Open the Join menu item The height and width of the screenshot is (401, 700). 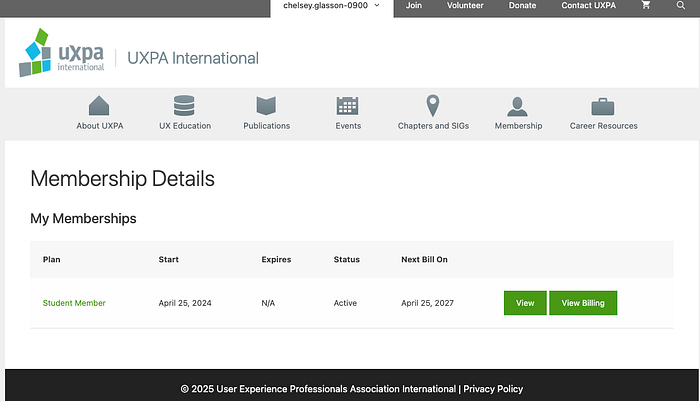414,5
